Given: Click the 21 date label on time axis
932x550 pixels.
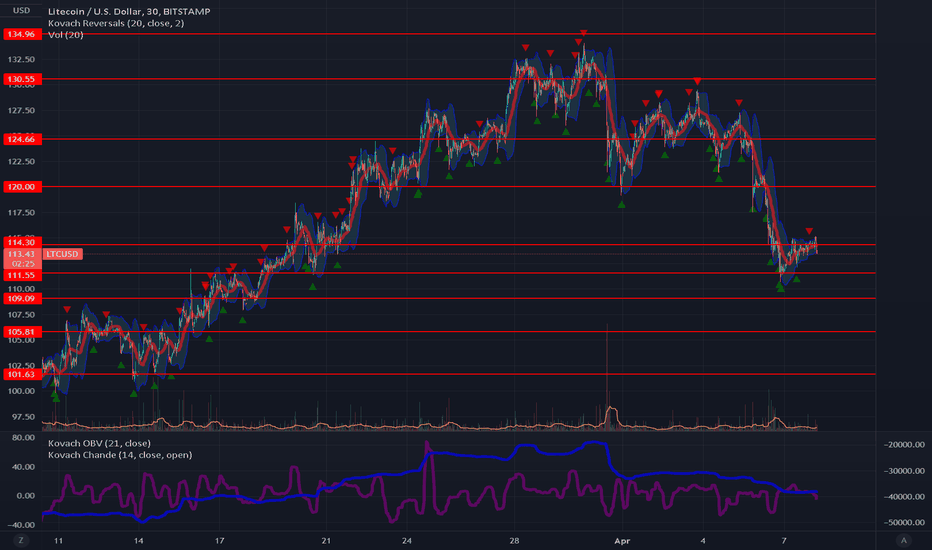Looking at the screenshot, I should coord(326,540).
